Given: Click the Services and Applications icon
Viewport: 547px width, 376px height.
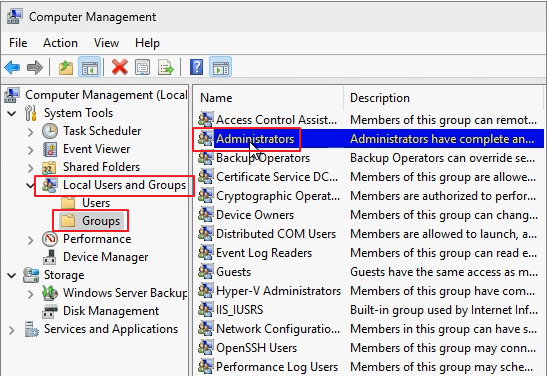Looking at the screenshot, I should [x=32, y=329].
